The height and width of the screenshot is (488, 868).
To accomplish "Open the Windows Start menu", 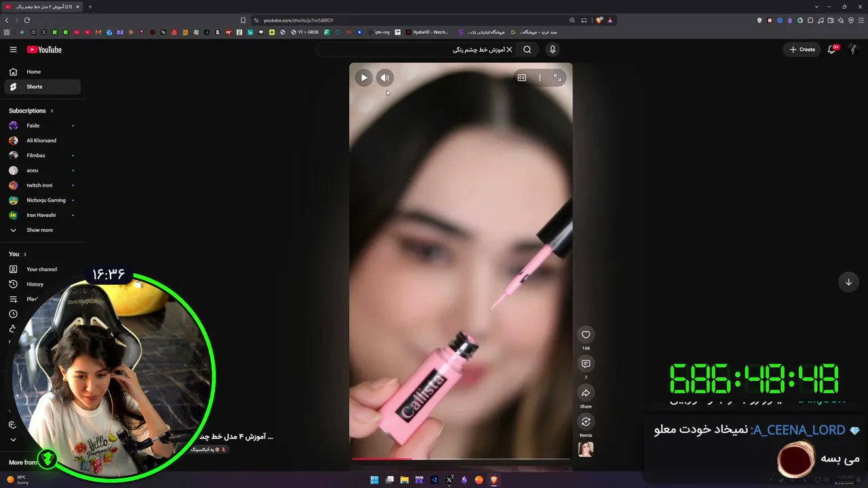I will pos(374,480).
